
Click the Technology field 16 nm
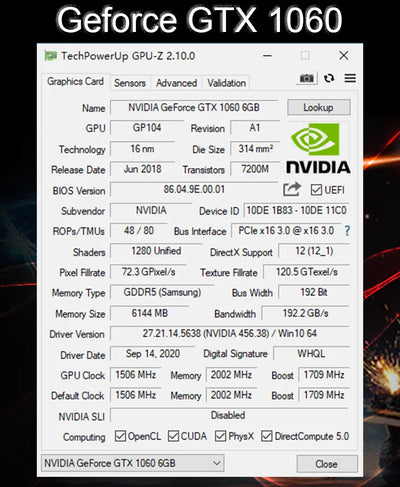click(x=142, y=149)
